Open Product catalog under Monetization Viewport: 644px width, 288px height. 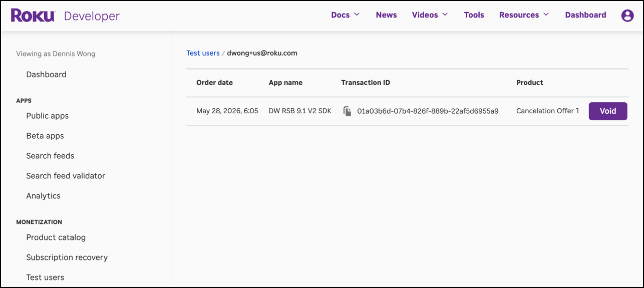pyautogui.click(x=56, y=237)
